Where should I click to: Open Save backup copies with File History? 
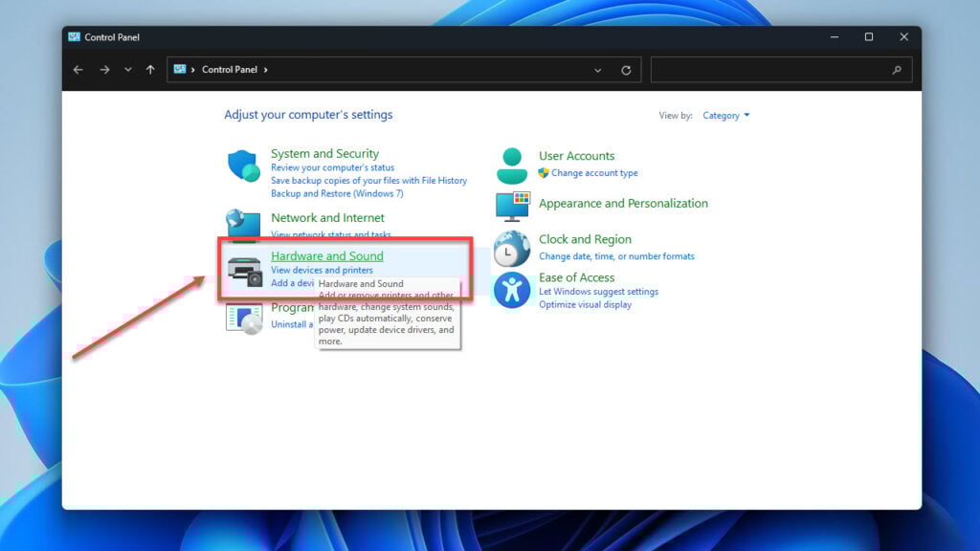(368, 181)
